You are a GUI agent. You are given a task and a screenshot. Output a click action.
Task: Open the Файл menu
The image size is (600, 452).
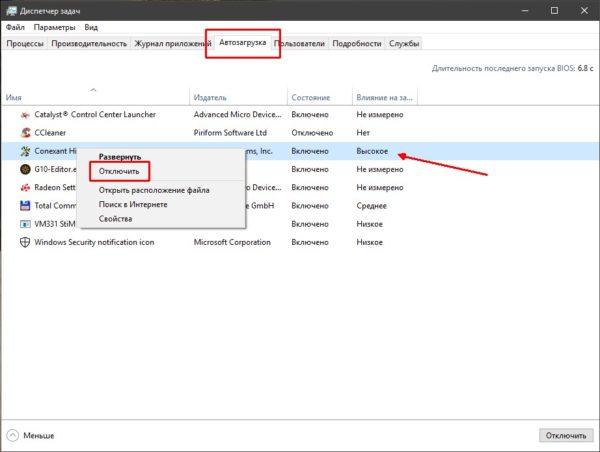tap(15, 28)
